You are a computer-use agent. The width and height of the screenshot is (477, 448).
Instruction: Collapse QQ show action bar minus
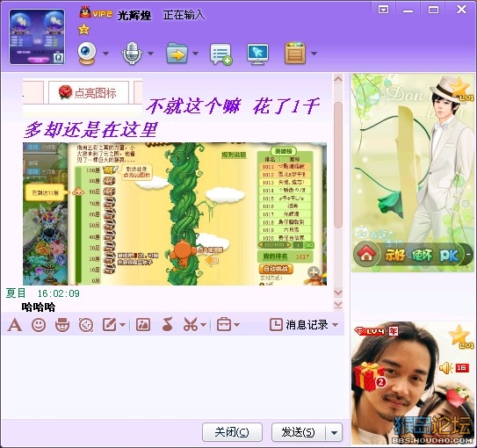point(468,254)
